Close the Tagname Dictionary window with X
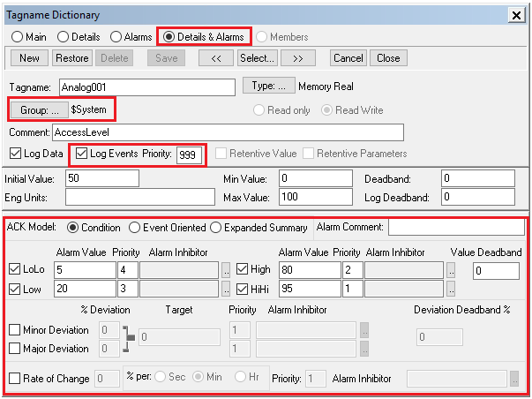532x399 pixels. click(x=516, y=15)
